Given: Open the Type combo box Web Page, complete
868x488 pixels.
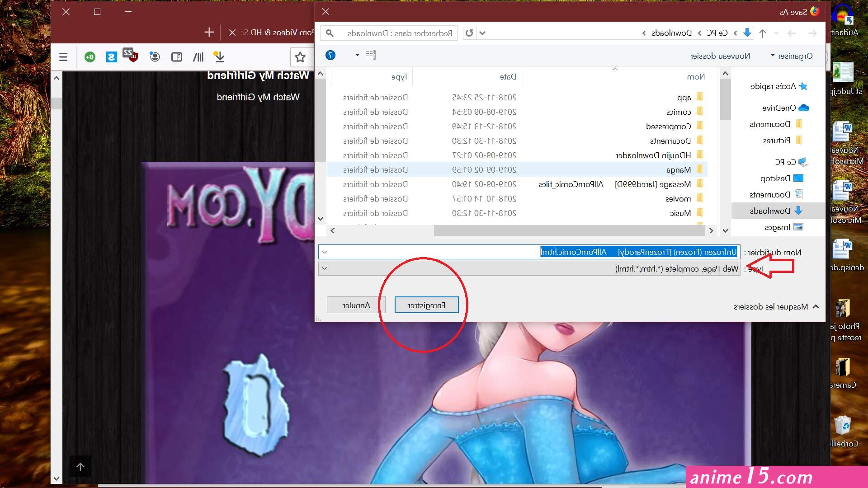Looking at the screenshot, I should (x=529, y=268).
